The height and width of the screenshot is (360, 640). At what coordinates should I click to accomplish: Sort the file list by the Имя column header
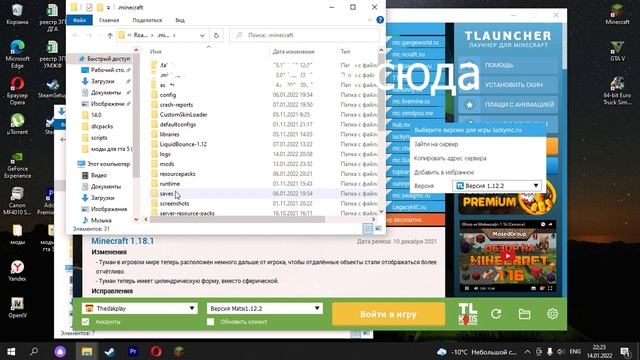coord(156,51)
